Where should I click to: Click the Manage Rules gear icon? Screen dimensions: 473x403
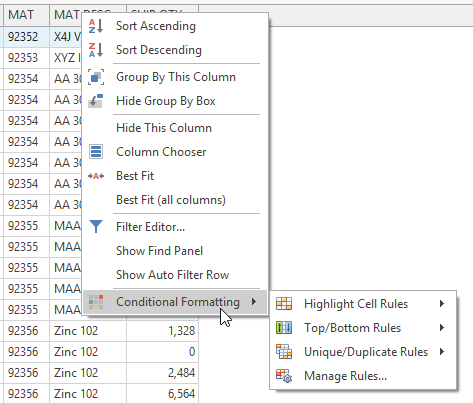(284, 376)
